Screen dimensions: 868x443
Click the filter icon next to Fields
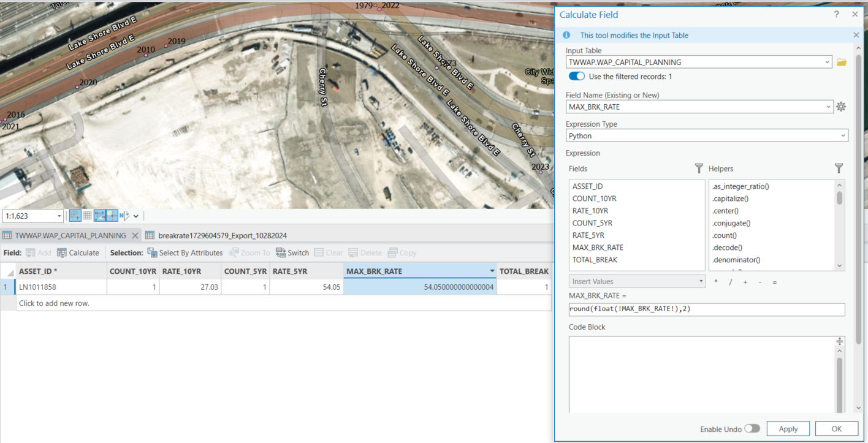click(699, 168)
